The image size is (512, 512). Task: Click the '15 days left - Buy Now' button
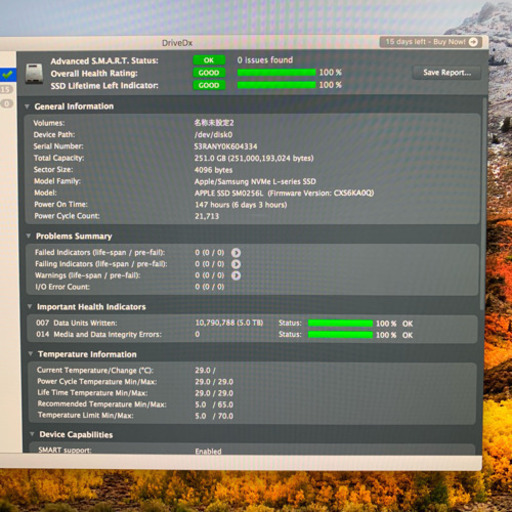pyautogui.click(x=431, y=42)
